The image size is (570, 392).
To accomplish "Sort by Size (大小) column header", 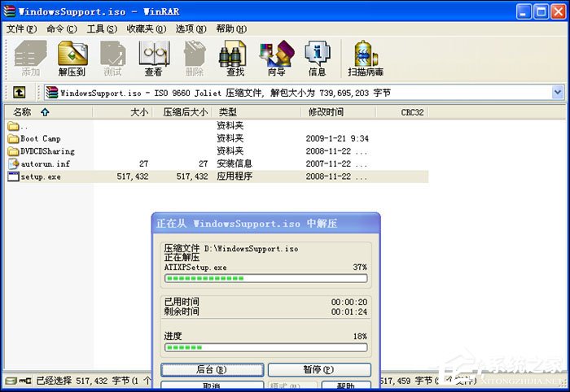I will (123, 112).
